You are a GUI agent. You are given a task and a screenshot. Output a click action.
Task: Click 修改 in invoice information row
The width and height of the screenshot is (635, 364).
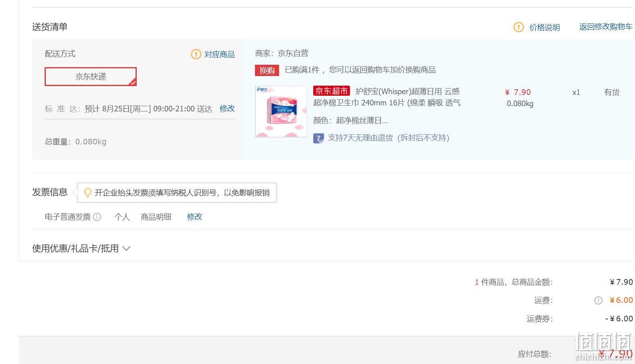195,217
